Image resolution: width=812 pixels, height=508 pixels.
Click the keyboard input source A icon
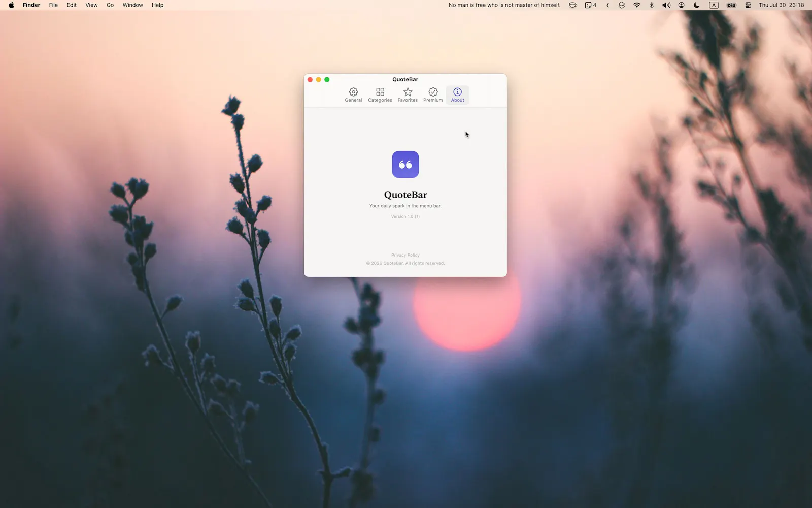tap(714, 5)
